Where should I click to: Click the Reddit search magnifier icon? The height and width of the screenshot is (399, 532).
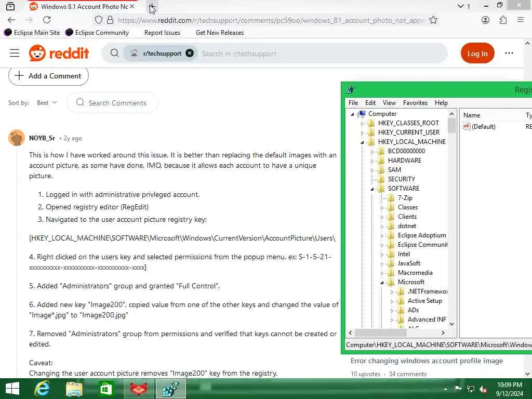click(115, 54)
